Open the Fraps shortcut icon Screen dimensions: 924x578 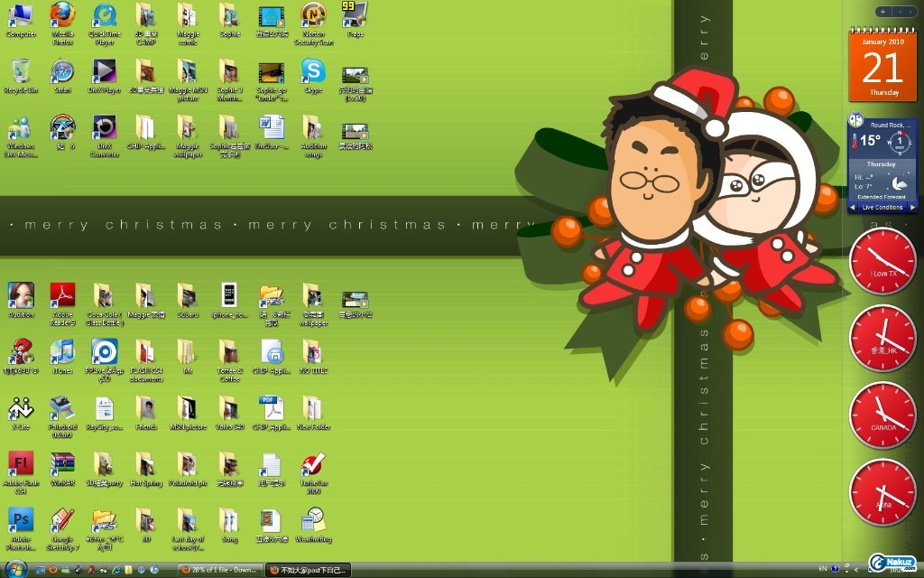coord(355,16)
